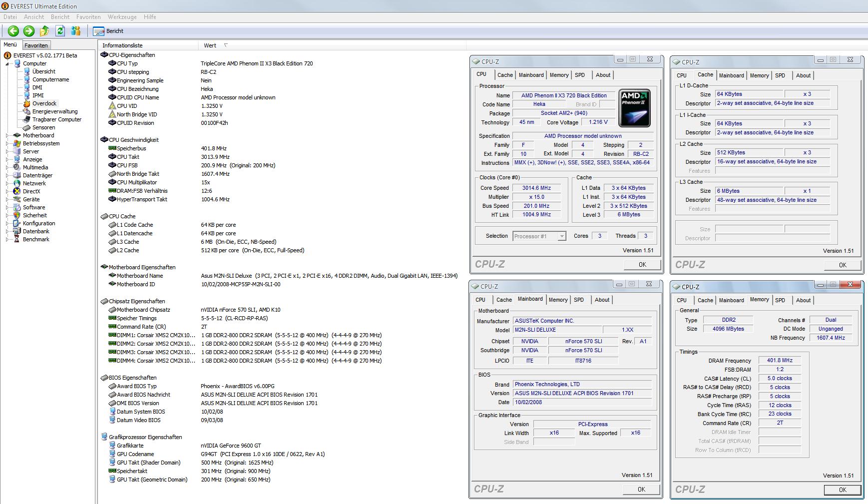
Task: Click the people icon in the EVEREST toolbar
Action: (x=76, y=31)
